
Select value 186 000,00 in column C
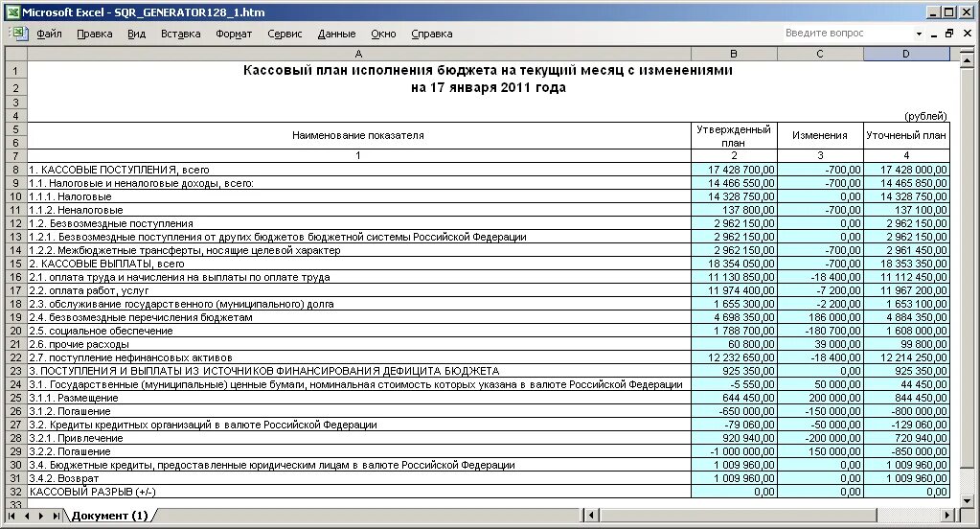click(820, 317)
